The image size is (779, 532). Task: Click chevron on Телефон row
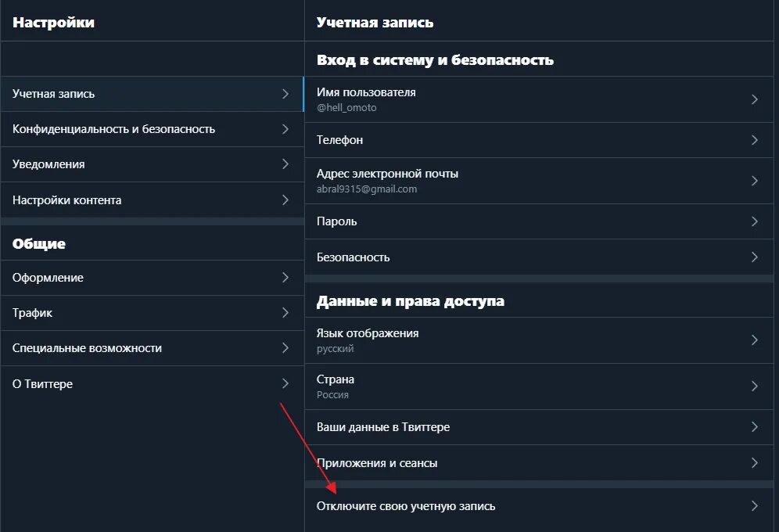754,140
